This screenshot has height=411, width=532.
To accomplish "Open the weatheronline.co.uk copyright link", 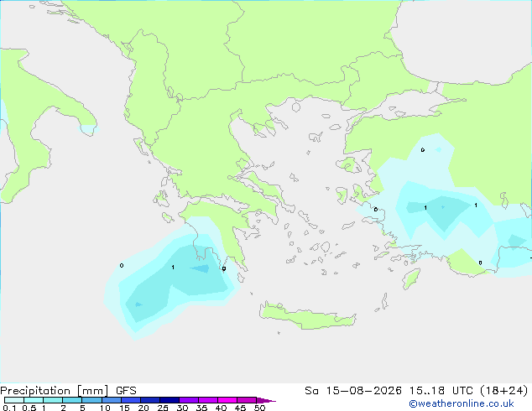I will [x=462, y=403].
